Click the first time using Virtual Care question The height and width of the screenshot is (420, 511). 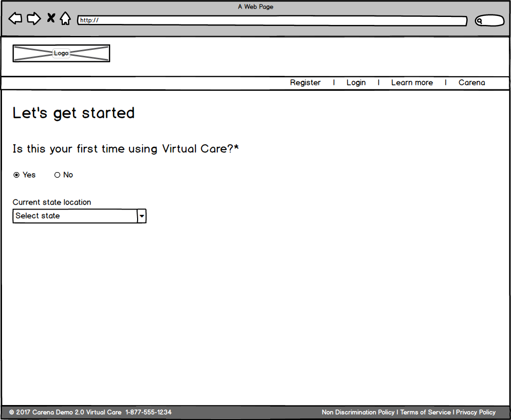coord(126,149)
